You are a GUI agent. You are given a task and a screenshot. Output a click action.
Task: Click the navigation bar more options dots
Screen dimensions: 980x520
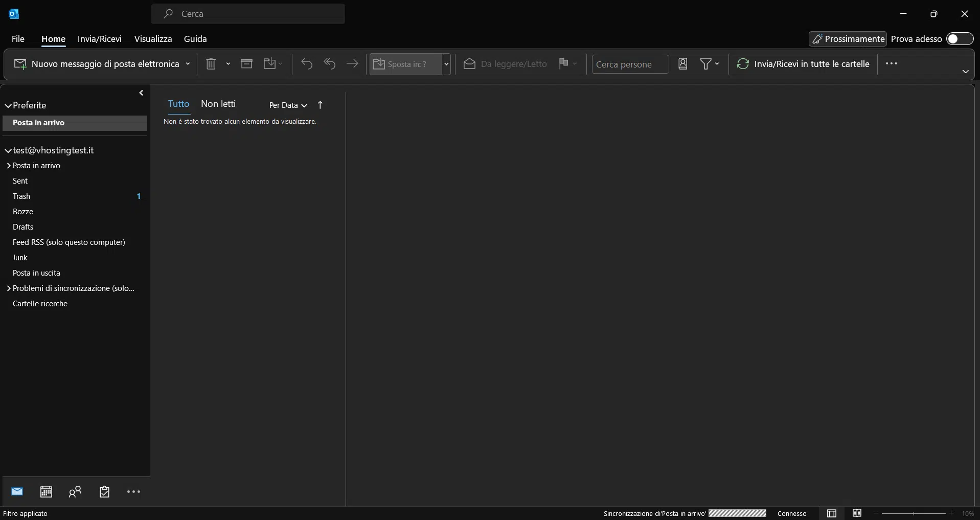133,492
